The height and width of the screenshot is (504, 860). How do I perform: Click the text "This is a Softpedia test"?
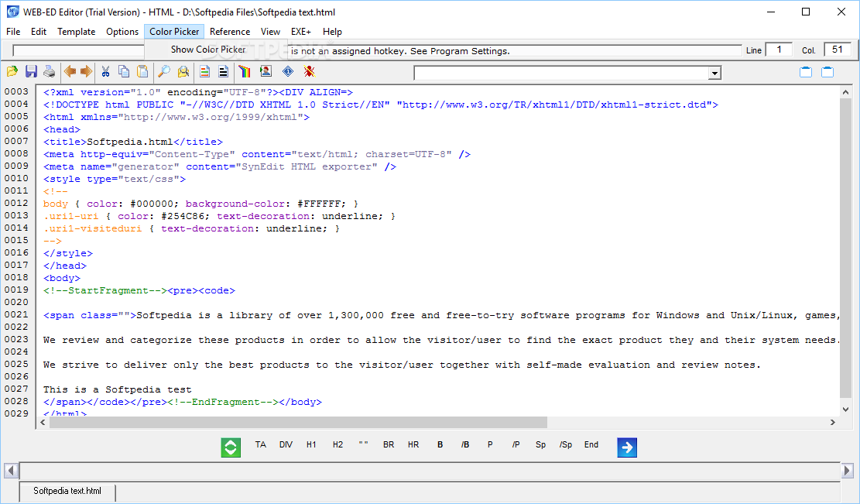point(118,389)
